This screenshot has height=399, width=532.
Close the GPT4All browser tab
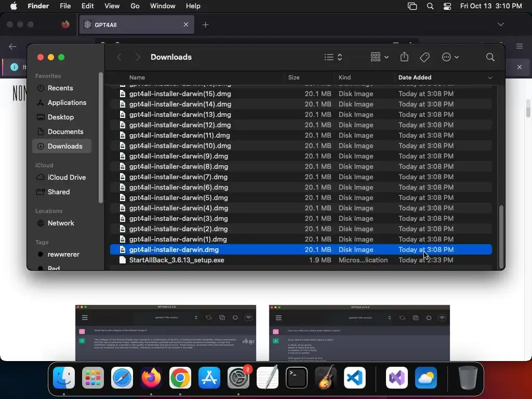(x=185, y=24)
